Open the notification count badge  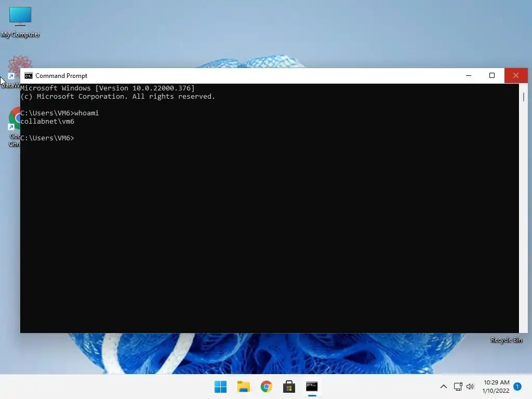click(517, 387)
